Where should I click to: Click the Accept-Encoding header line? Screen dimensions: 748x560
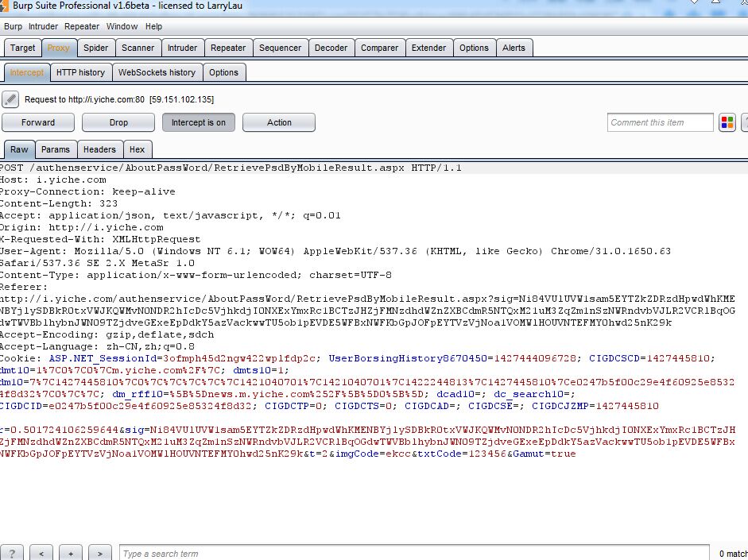107,334
